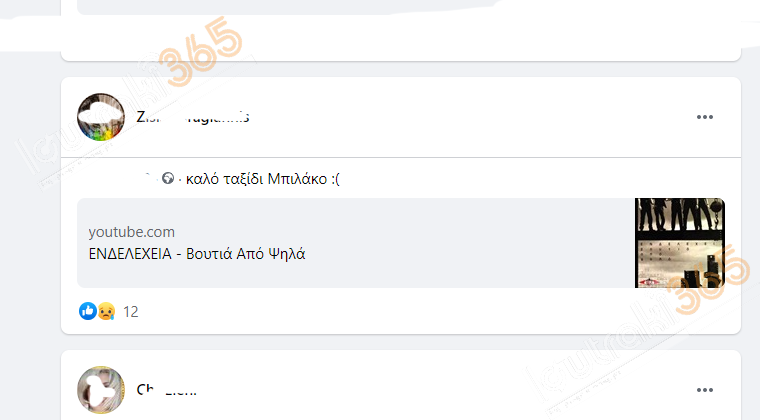Open the rainbow profile picture avatar
Screen dimensions: 760x420
(x=101, y=117)
